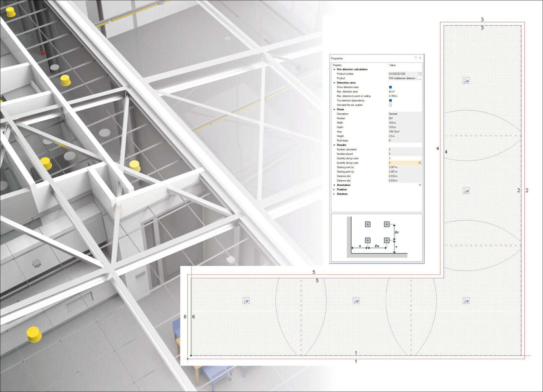Screen dimensions: 543x392
Task: Untick Two-detector dependency checkbox
Action: coord(391,101)
